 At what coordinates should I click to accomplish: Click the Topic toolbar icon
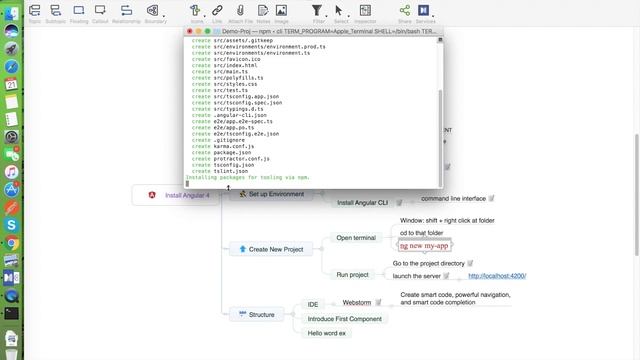35,11
